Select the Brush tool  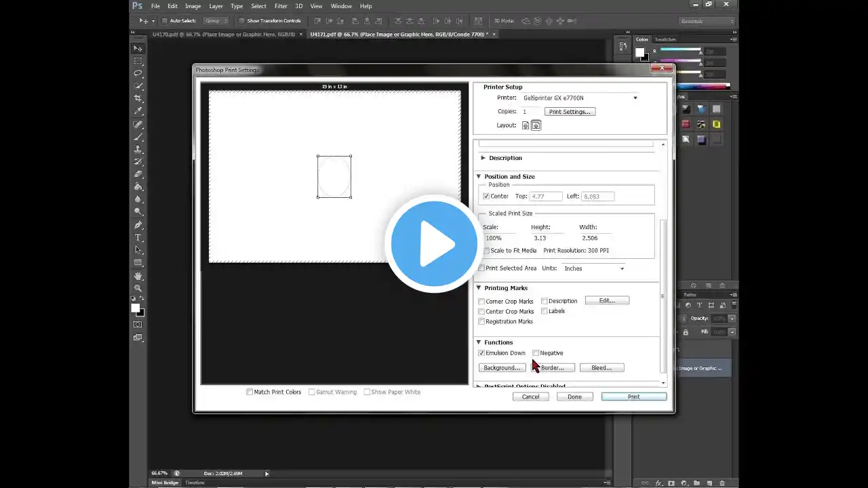point(138,137)
